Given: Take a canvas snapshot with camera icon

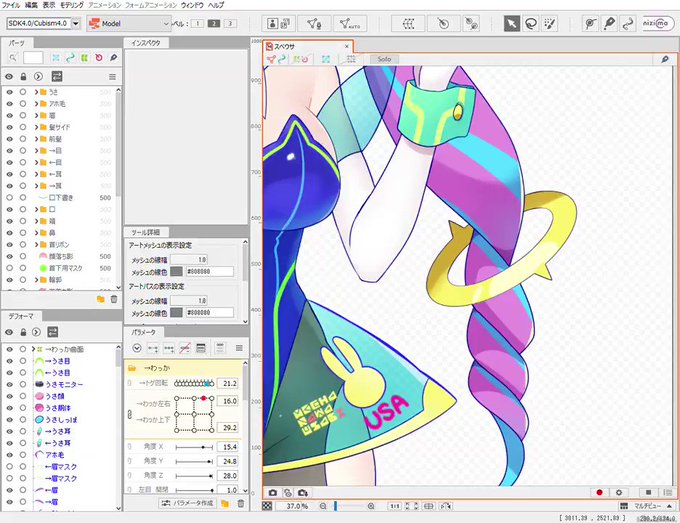Looking at the screenshot, I should pyautogui.click(x=273, y=493).
